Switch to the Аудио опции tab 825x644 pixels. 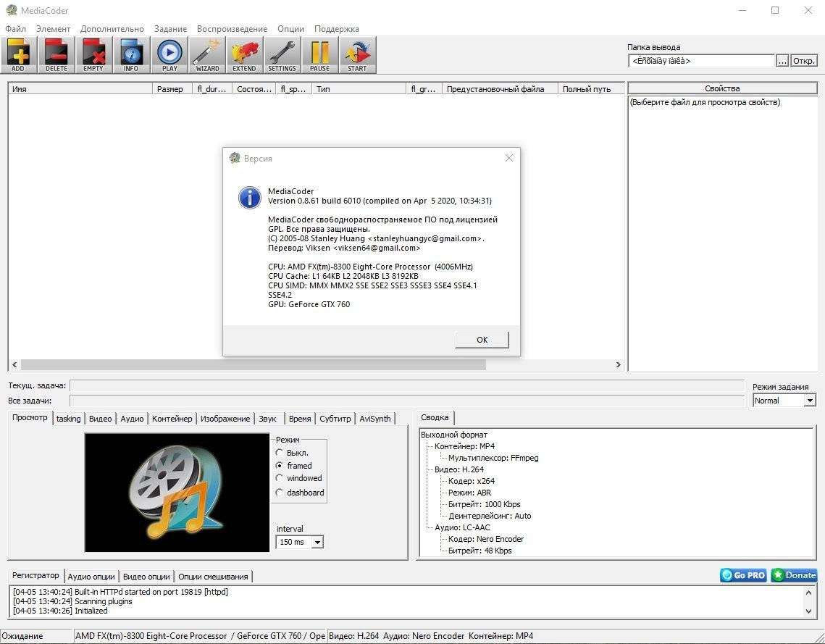pyautogui.click(x=91, y=577)
